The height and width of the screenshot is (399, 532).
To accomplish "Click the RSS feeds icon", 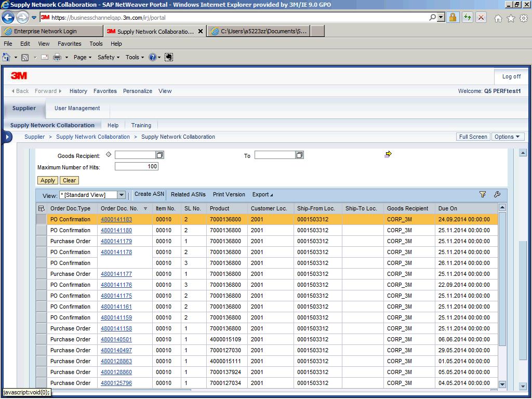I will pos(25,57).
